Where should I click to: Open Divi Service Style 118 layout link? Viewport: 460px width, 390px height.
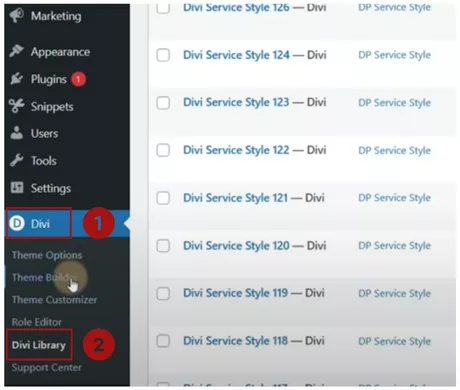[235, 341]
